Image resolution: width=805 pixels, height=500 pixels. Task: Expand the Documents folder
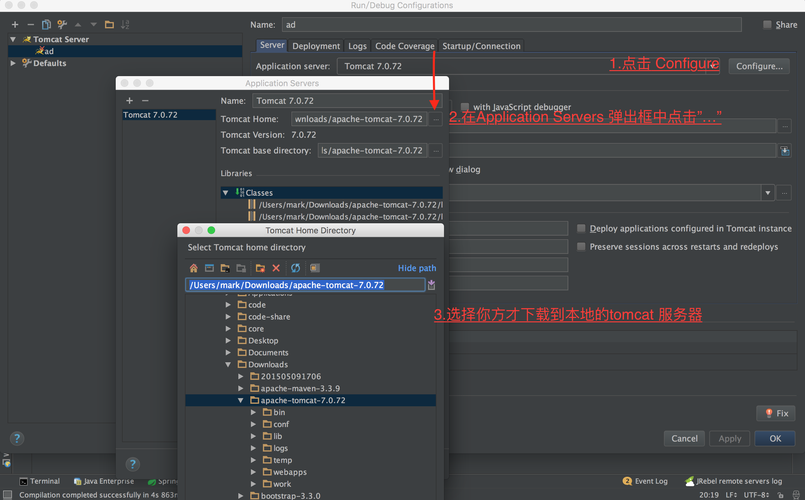pyautogui.click(x=228, y=353)
